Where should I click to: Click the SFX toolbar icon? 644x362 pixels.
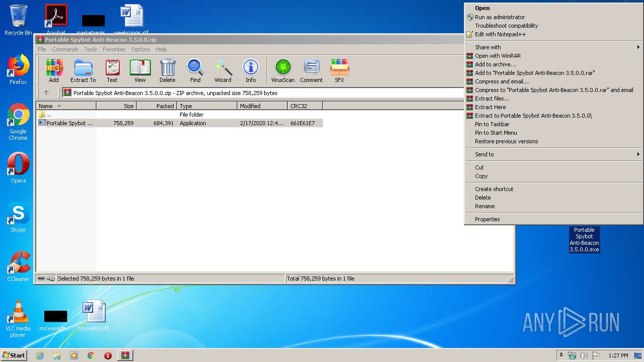click(340, 71)
